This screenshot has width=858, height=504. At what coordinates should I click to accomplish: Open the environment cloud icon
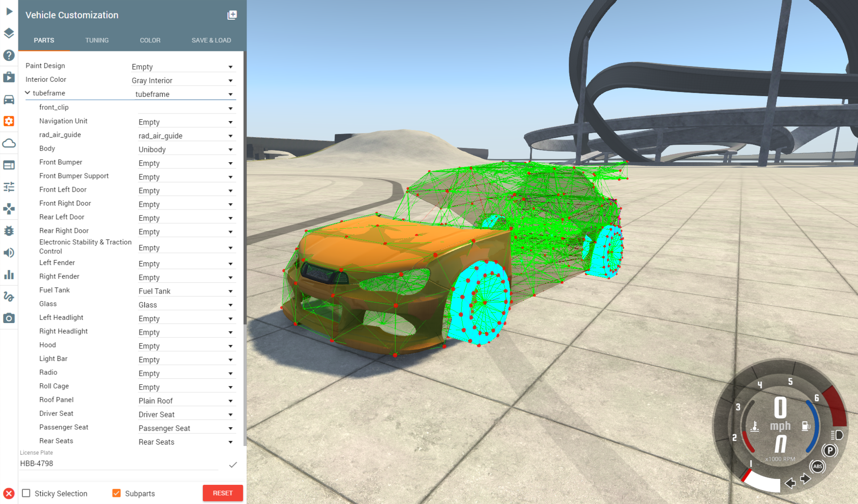pyautogui.click(x=9, y=143)
